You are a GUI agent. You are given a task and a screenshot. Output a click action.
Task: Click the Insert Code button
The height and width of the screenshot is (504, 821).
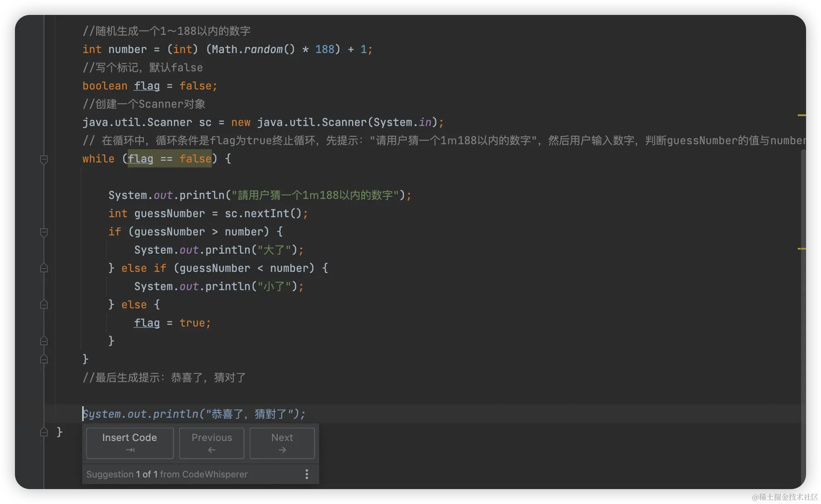(x=129, y=443)
